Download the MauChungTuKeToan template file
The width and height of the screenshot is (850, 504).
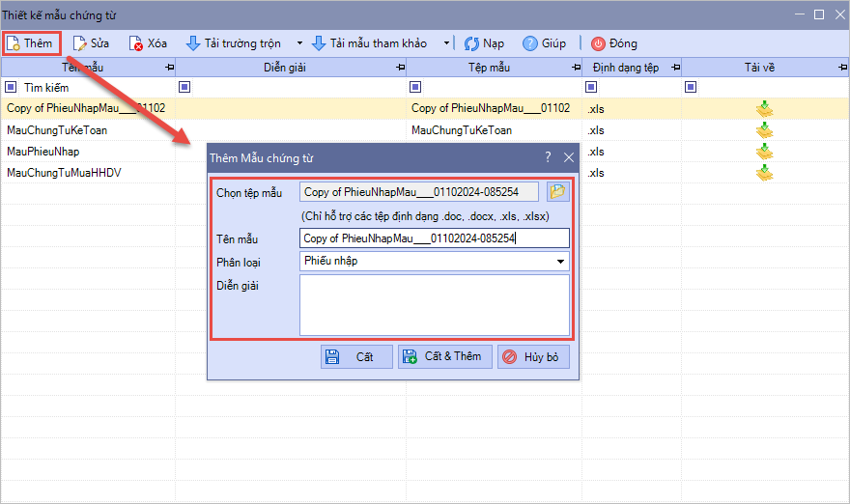click(764, 130)
